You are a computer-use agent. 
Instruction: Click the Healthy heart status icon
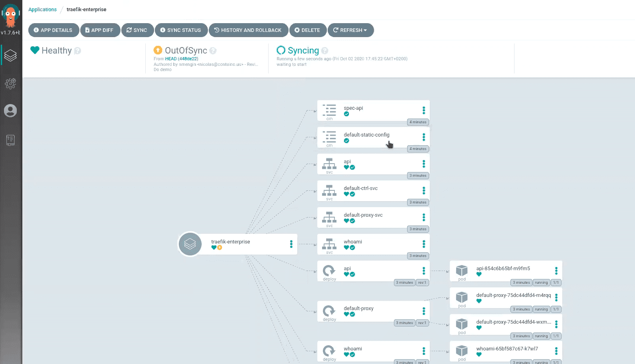[x=35, y=50]
